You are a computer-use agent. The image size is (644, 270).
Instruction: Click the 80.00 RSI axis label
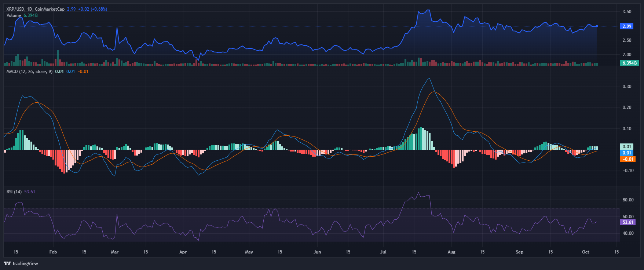click(628, 200)
